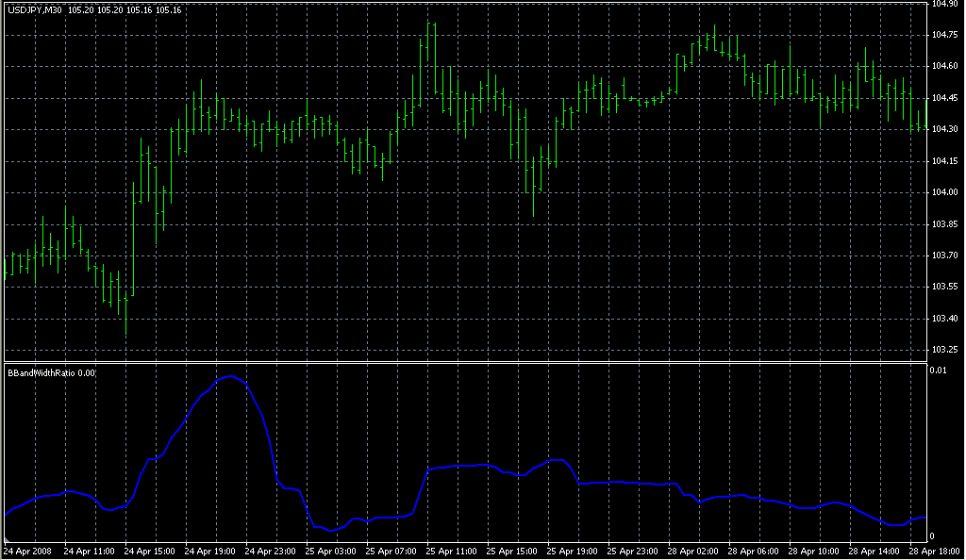Click the chart shift triangle marker at bottom-left

(x=8, y=539)
